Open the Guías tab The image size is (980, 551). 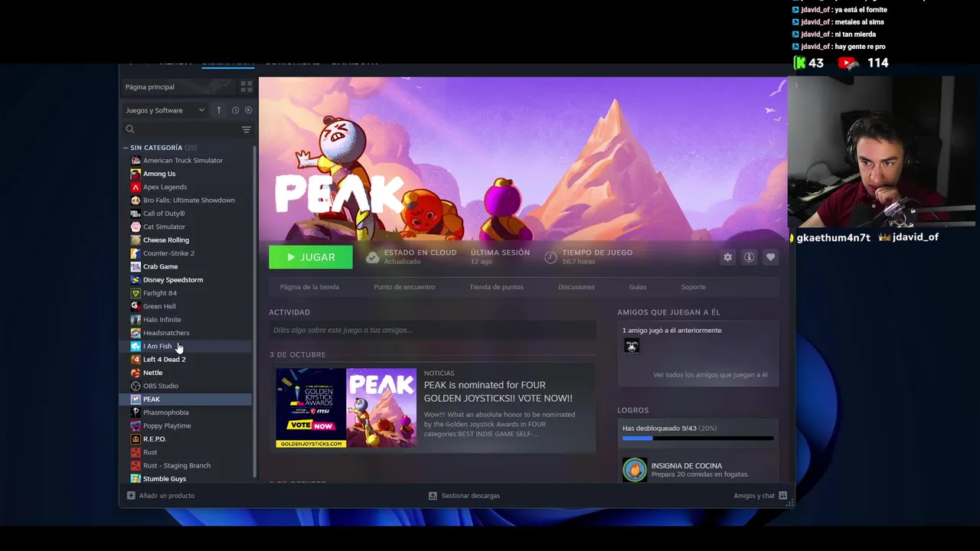coord(638,287)
